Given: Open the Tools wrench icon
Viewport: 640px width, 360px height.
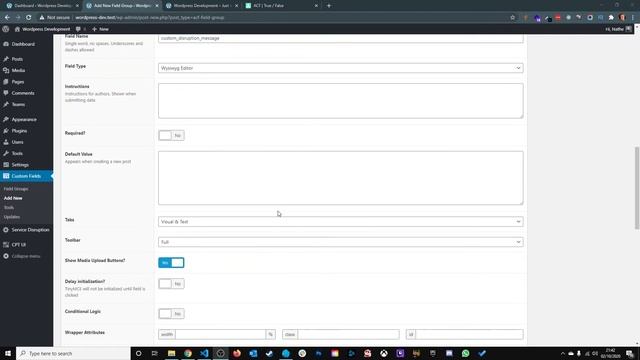Looking at the screenshot, I should [6, 153].
